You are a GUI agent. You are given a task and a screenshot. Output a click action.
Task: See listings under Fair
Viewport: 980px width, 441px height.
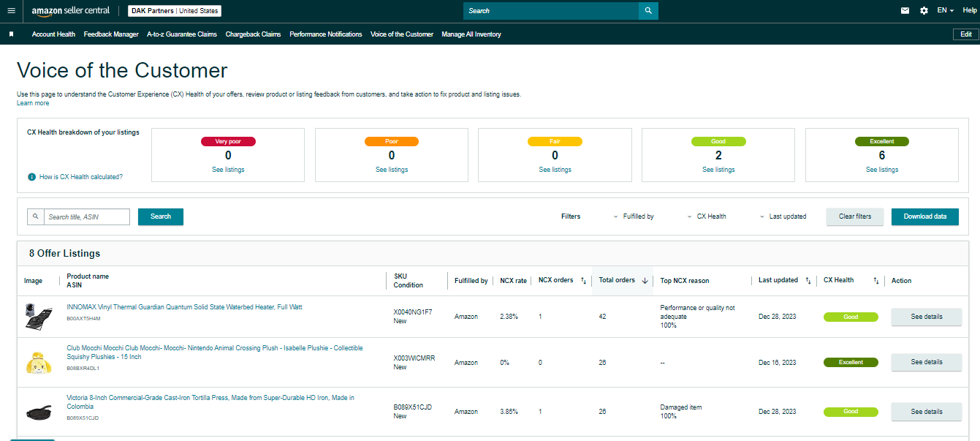click(555, 170)
